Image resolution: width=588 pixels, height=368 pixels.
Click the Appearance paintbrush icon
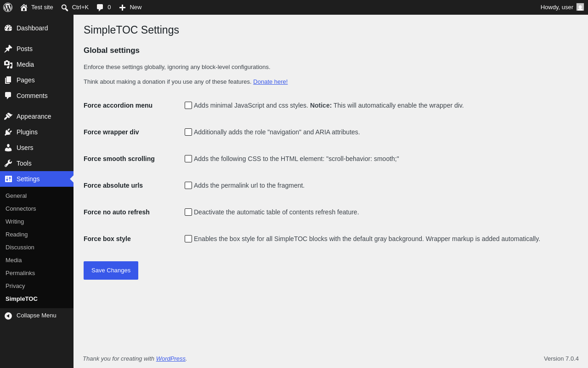click(8, 116)
